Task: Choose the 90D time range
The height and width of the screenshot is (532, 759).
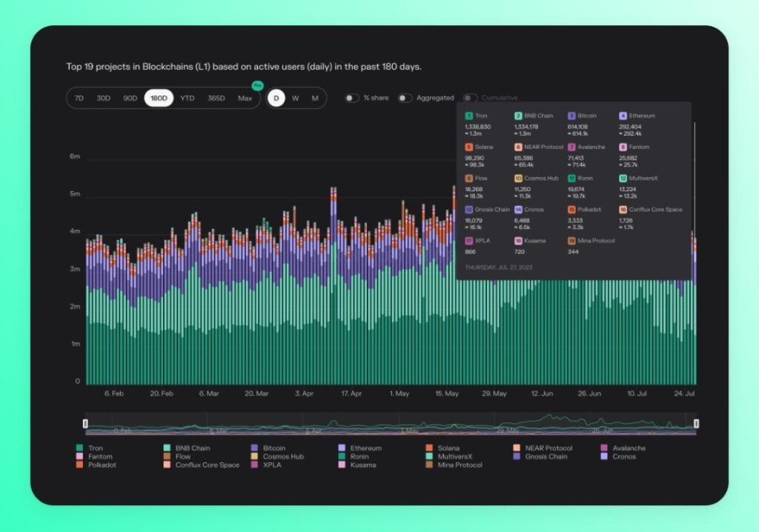Action: (130, 99)
